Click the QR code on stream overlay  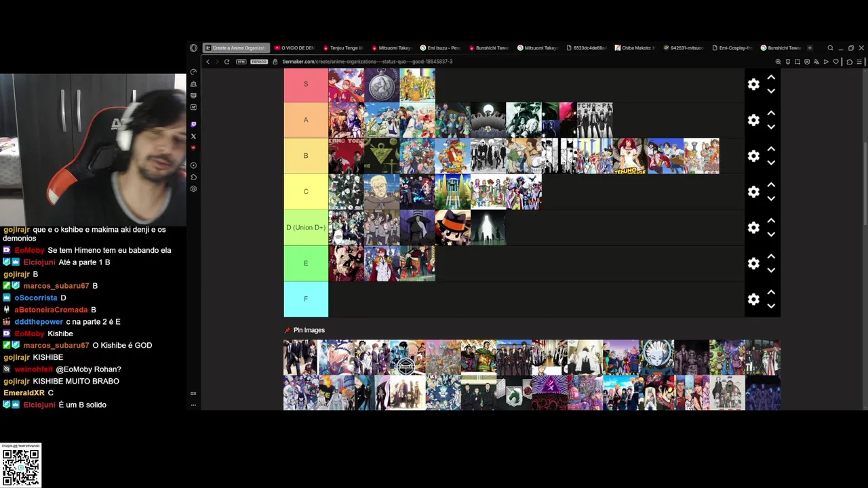pos(21,467)
